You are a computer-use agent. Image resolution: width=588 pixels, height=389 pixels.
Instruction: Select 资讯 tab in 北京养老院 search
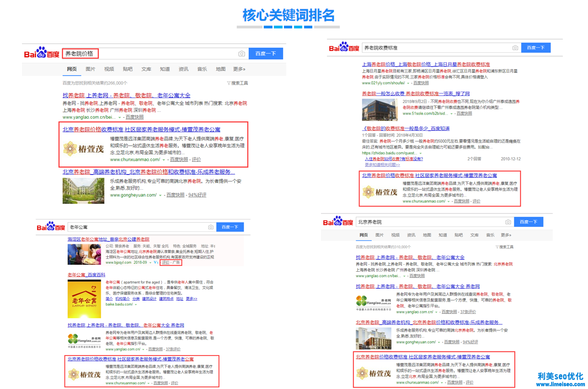tap(411, 235)
